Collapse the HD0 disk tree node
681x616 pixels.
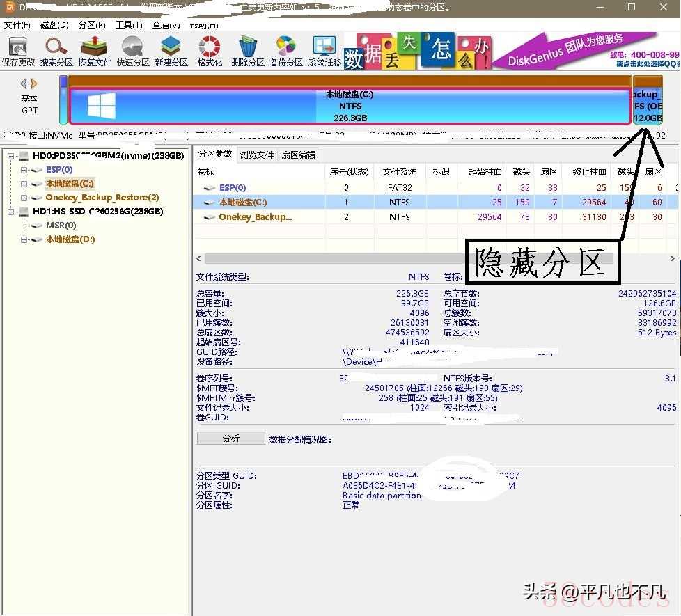[x=11, y=156]
